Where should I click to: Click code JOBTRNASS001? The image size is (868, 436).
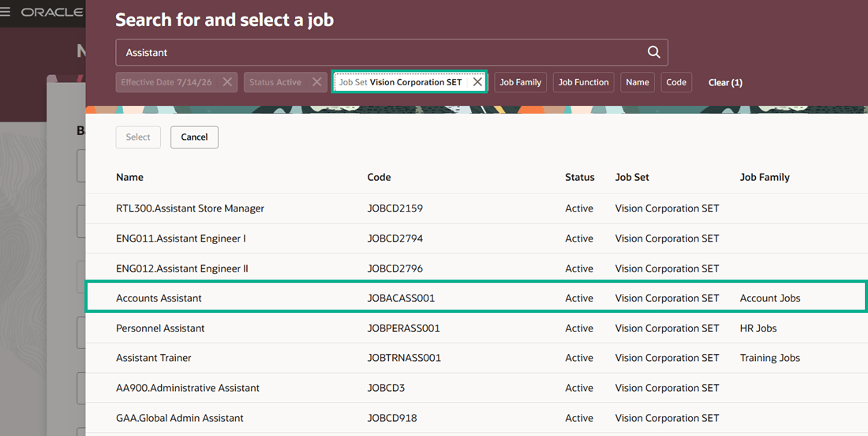pos(404,358)
